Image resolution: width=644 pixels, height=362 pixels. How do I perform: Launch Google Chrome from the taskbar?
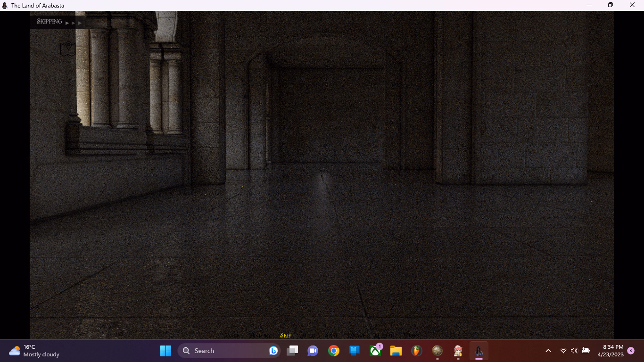click(334, 351)
